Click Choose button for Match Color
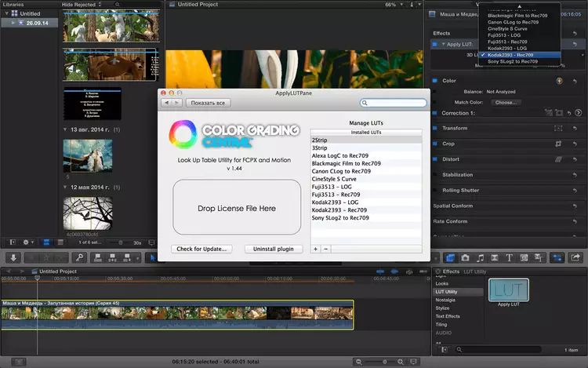This screenshot has height=368, width=588. pos(506,103)
